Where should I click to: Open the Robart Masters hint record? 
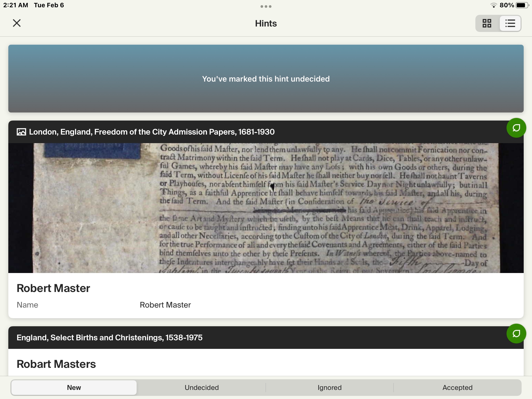click(56, 364)
